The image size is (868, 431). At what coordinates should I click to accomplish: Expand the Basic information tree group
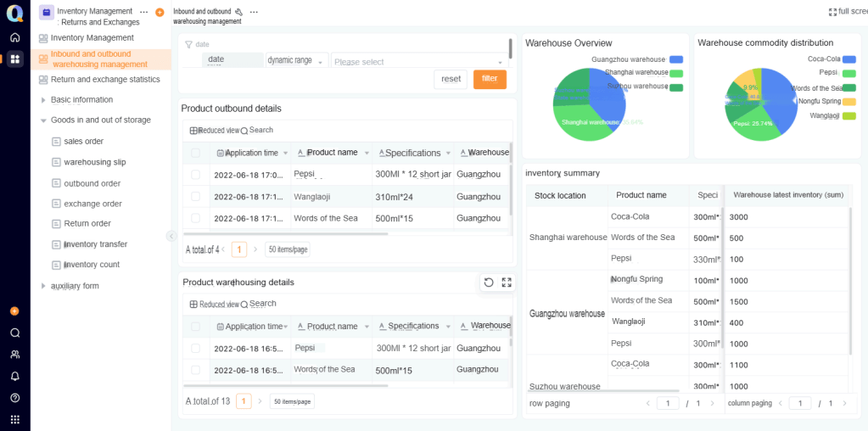coord(43,100)
